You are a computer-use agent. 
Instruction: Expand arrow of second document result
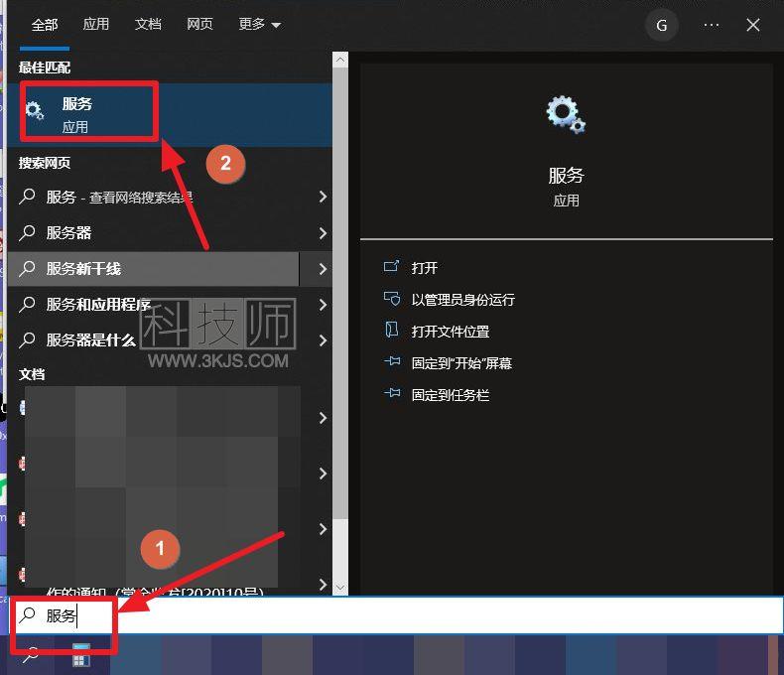click(323, 473)
